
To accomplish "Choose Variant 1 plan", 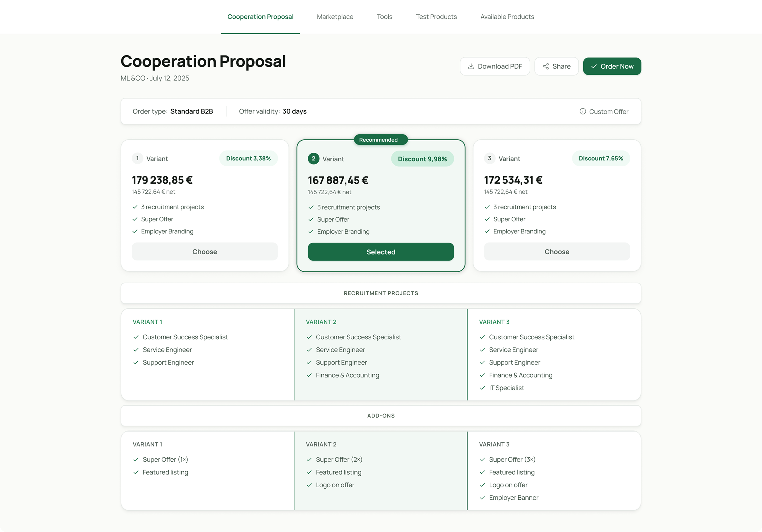I will tap(205, 251).
